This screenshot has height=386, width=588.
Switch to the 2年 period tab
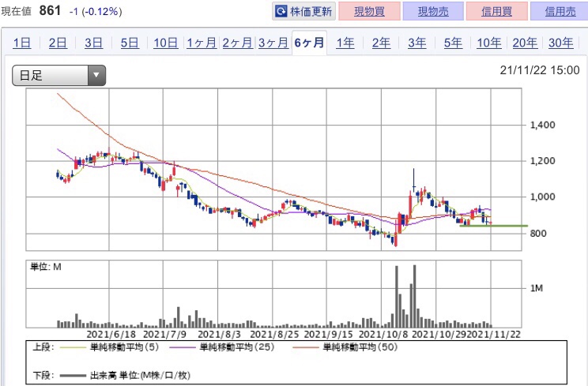(381, 43)
